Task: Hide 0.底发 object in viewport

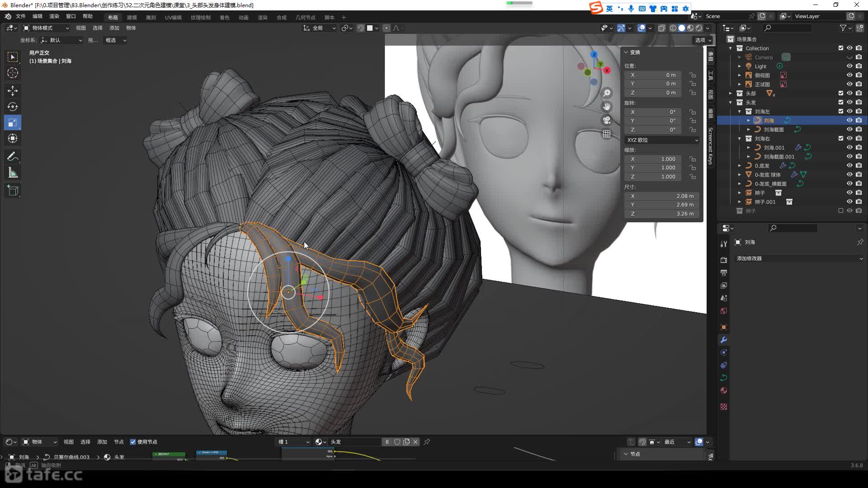Action: 849,165
